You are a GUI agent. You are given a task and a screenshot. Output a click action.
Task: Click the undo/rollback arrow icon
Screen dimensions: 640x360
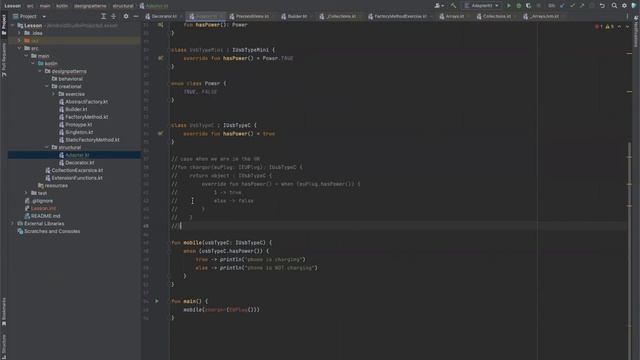(602, 6)
